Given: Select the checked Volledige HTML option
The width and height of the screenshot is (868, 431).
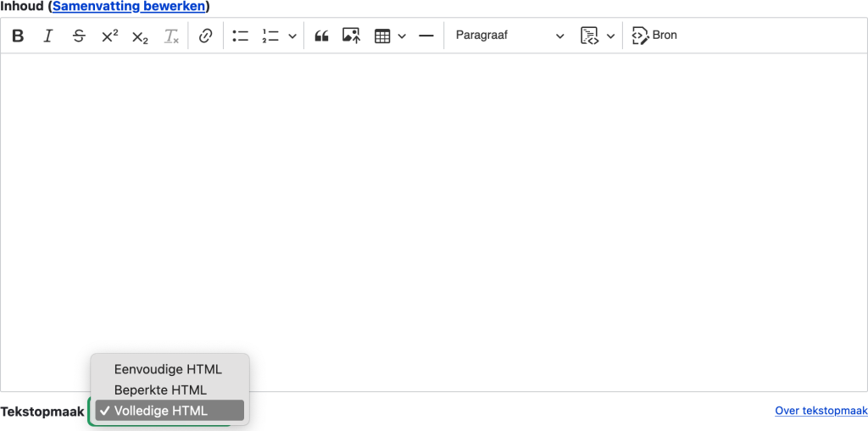Looking at the screenshot, I should pyautogui.click(x=170, y=411).
